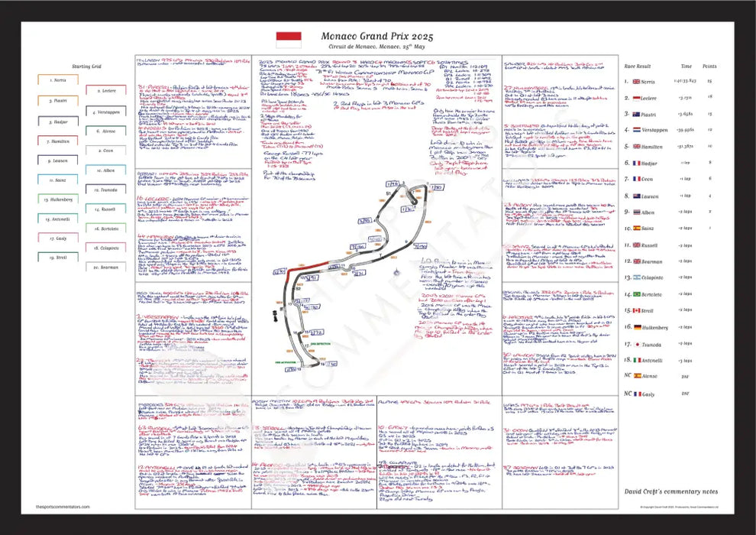Viewport: 756px width, 535px height.
Task: Click the German flag next to Hulkenberg
Action: point(635,327)
